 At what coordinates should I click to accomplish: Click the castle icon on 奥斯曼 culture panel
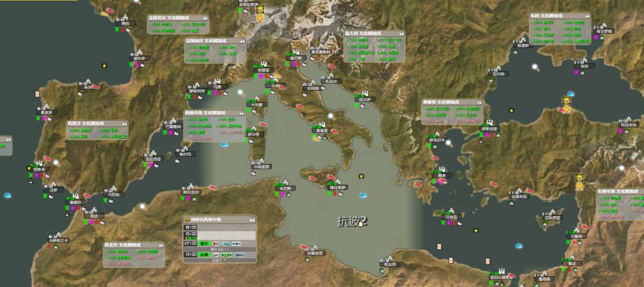479,102
